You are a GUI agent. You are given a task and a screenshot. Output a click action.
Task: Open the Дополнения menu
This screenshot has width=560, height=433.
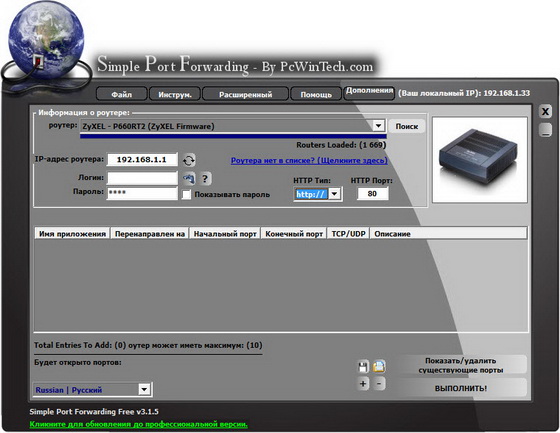coord(369,92)
